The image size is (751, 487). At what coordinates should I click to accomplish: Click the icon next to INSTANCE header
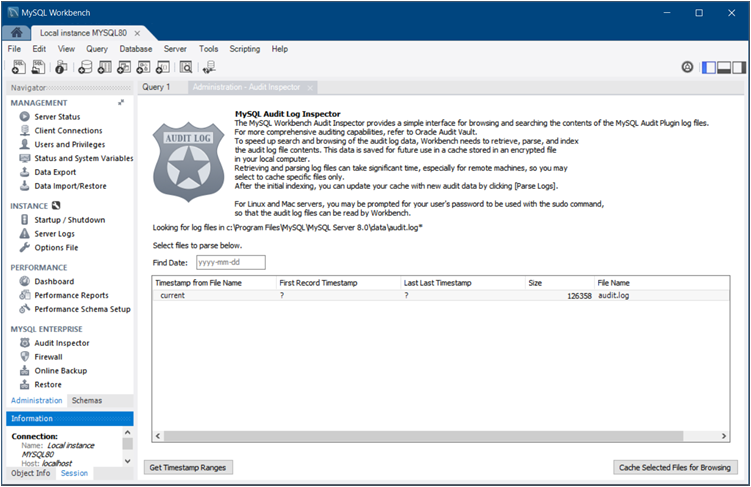(x=56, y=205)
